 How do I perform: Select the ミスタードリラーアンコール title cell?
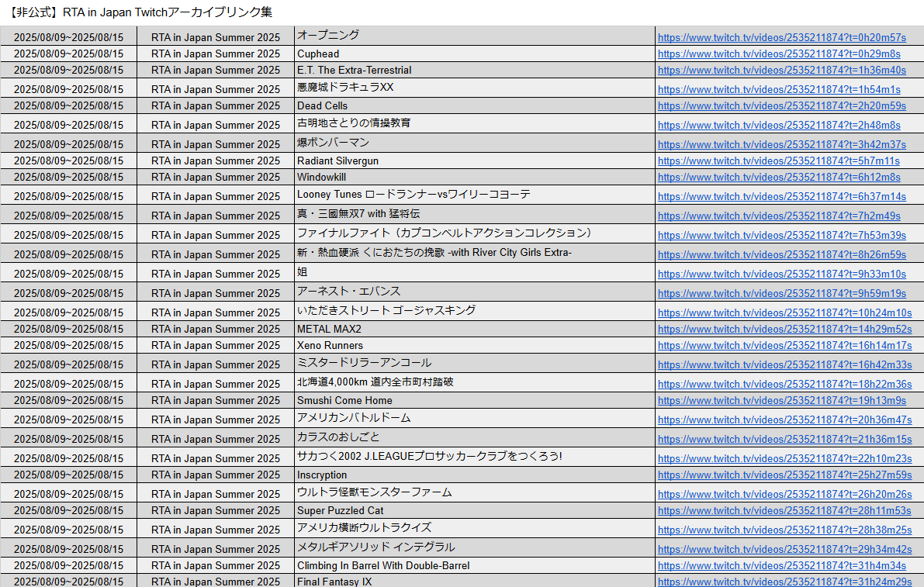coord(474,363)
